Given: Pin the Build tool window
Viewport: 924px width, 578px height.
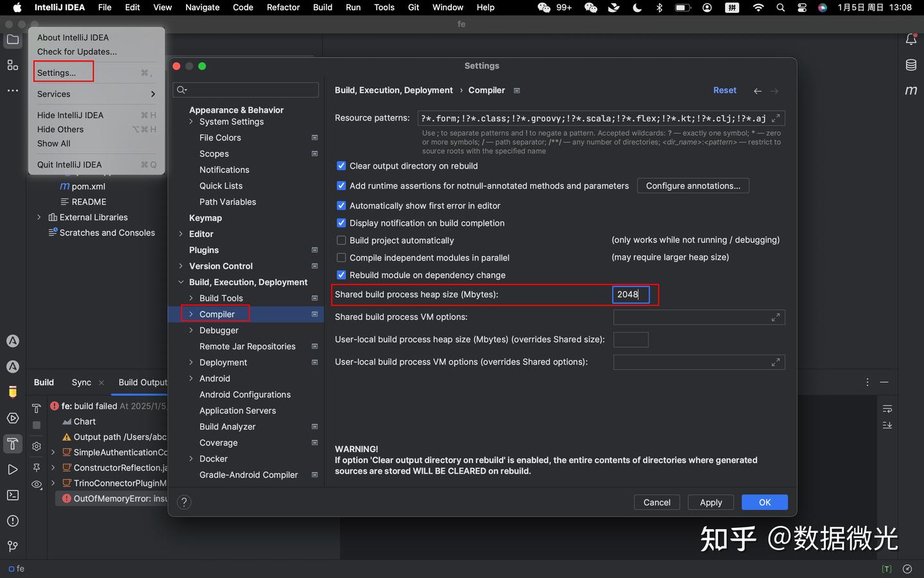Looking at the screenshot, I should (x=37, y=468).
